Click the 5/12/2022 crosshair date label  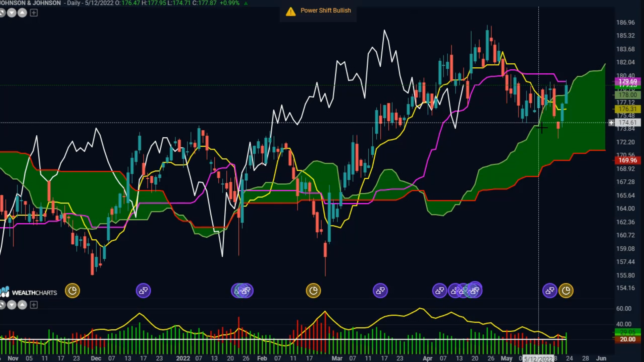(538, 359)
